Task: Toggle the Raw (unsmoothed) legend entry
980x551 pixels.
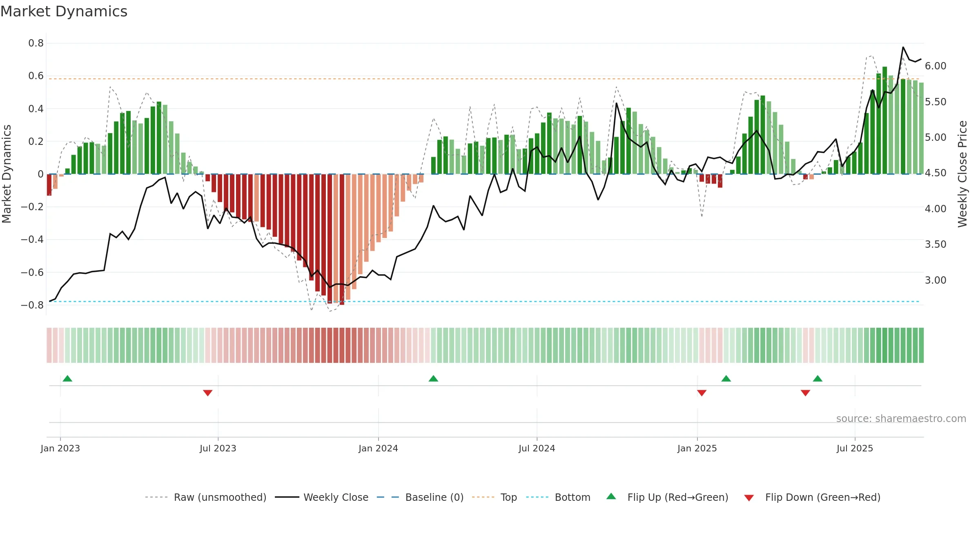Action: (x=206, y=497)
